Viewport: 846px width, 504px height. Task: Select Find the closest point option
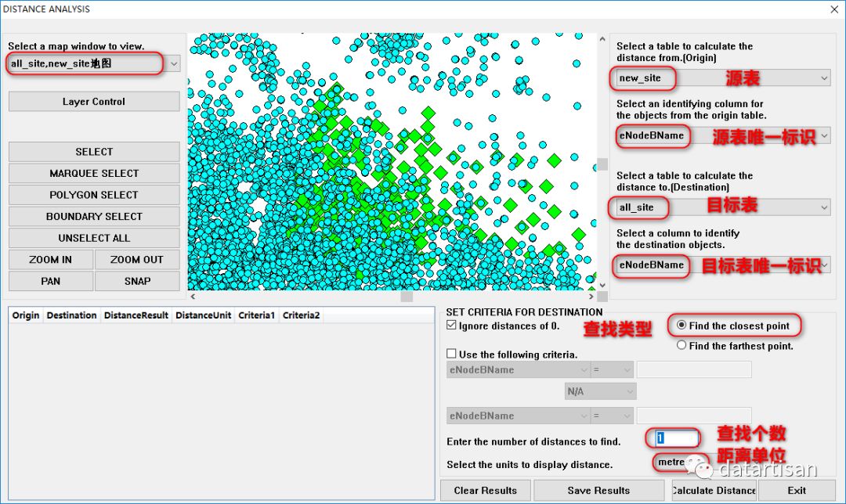tap(681, 326)
